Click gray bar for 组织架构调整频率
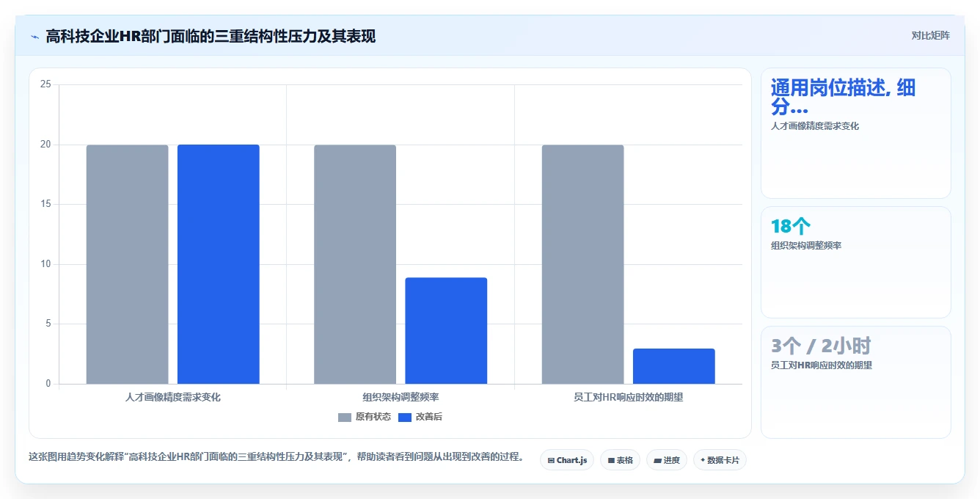The image size is (980, 499). 355,264
